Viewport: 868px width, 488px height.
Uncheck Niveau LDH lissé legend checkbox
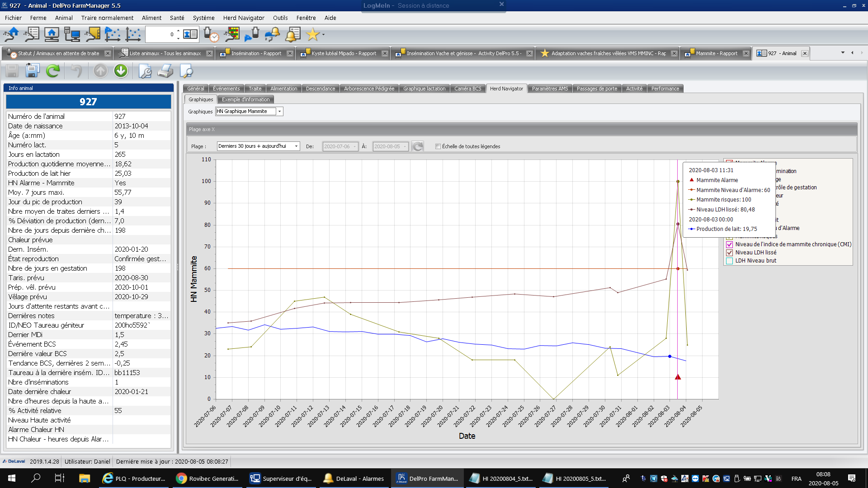pos(729,253)
